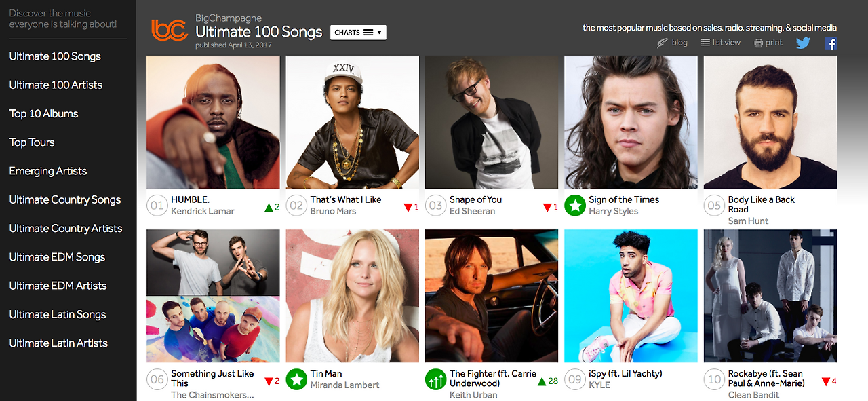Click the green star badge on Tin Man

pyautogui.click(x=296, y=379)
